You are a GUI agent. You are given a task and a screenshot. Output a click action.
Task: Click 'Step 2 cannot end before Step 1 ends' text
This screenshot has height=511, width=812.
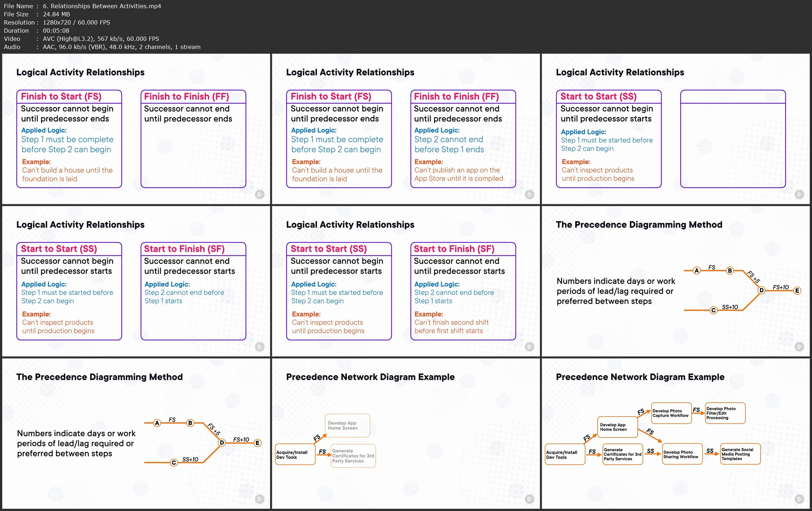(449, 144)
